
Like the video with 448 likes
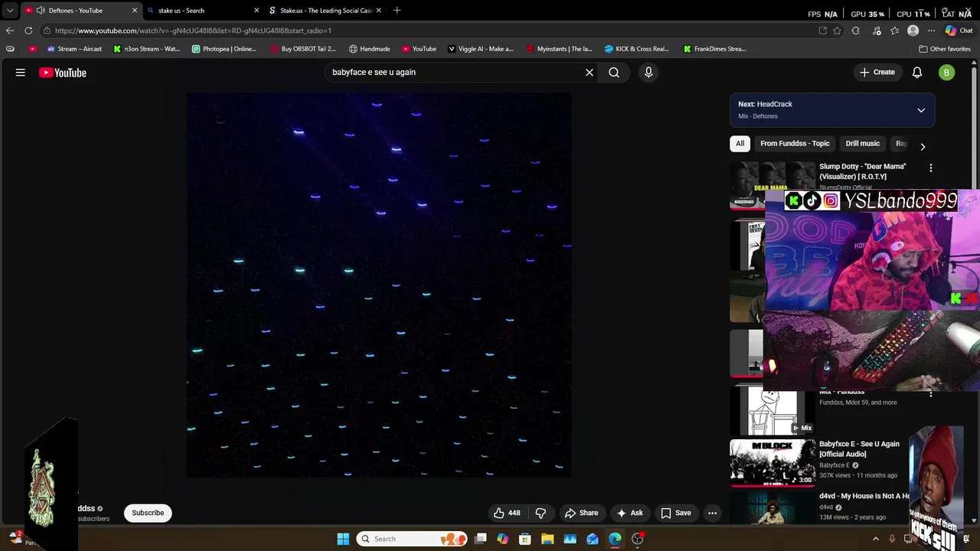(x=507, y=513)
